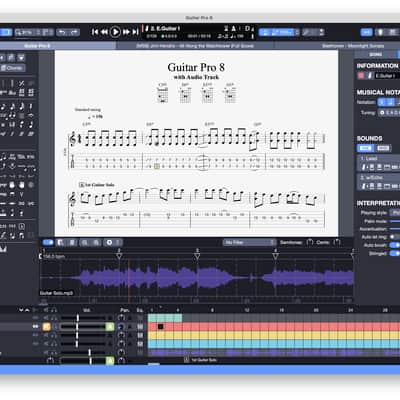Image resolution: width=400 pixels, height=400 pixels.
Task: Change the E-Guitar I track color swatch
Action: [x=361, y=76]
